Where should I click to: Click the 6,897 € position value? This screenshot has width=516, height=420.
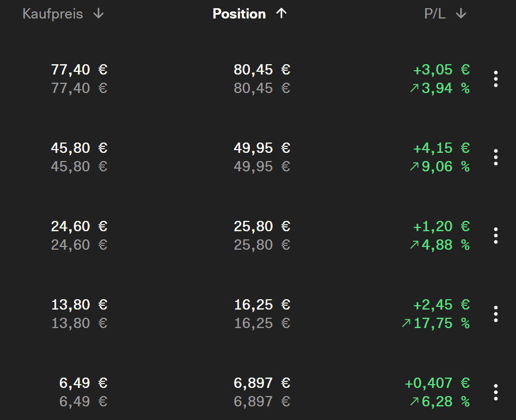(262, 383)
